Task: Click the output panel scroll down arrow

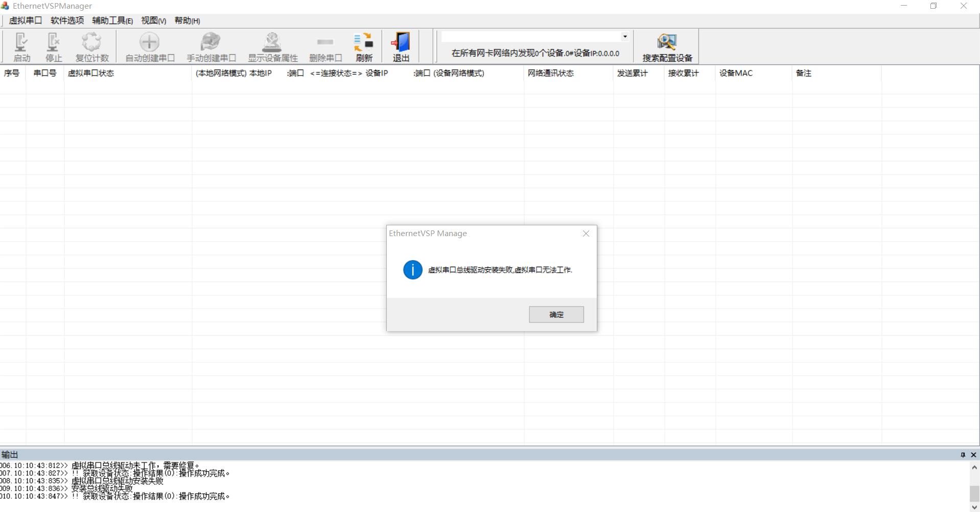Action: 974,507
